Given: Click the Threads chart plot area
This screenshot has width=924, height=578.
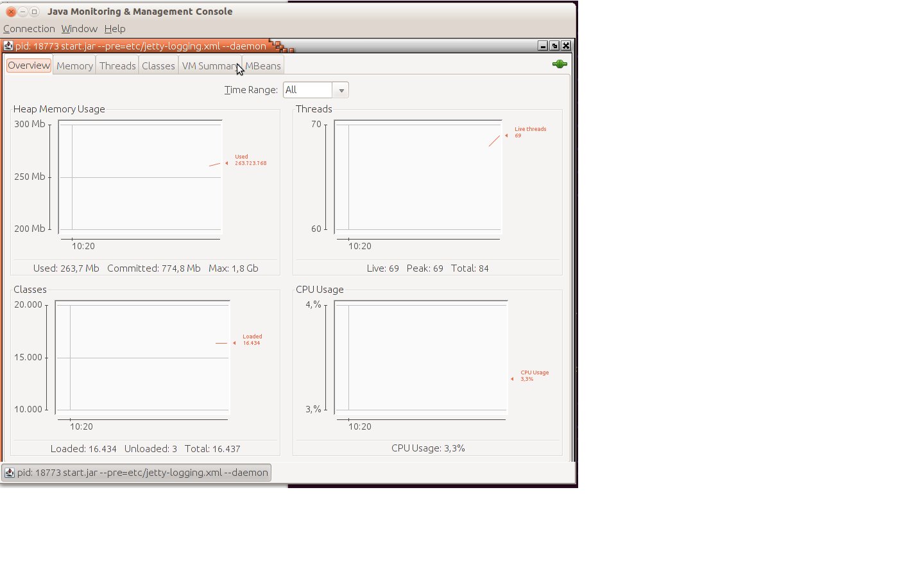Looking at the screenshot, I should click(x=418, y=177).
